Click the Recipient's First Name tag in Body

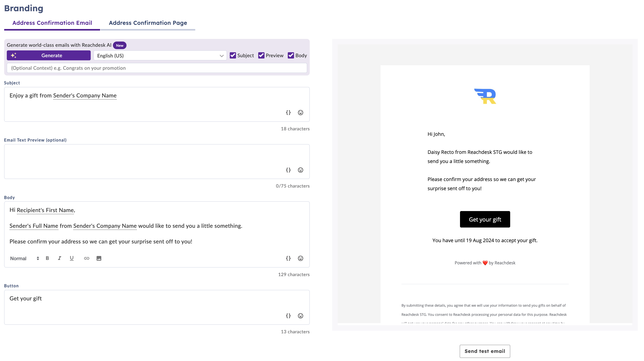tap(45, 210)
